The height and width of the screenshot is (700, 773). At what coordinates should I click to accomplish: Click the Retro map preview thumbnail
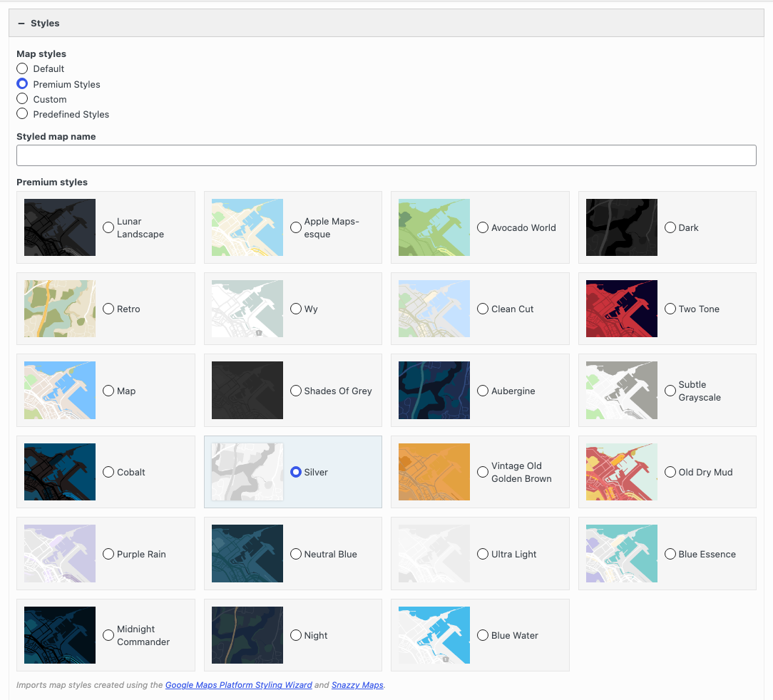60,309
